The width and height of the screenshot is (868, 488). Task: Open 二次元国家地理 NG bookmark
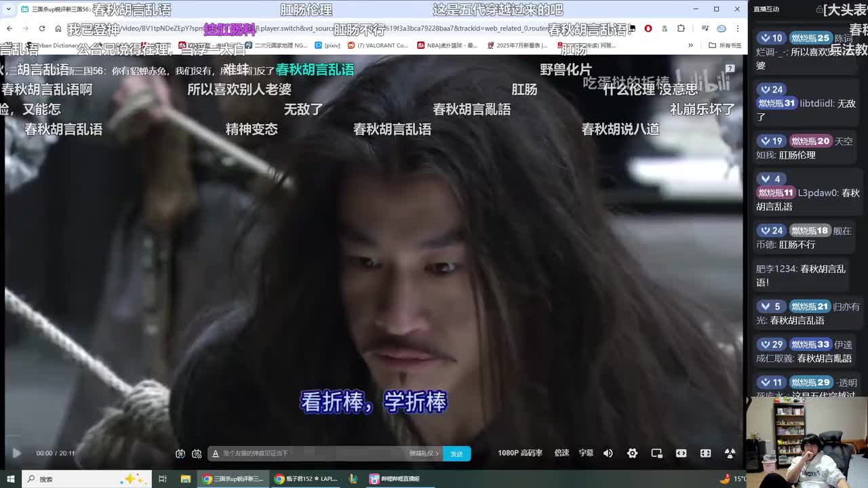point(275,45)
